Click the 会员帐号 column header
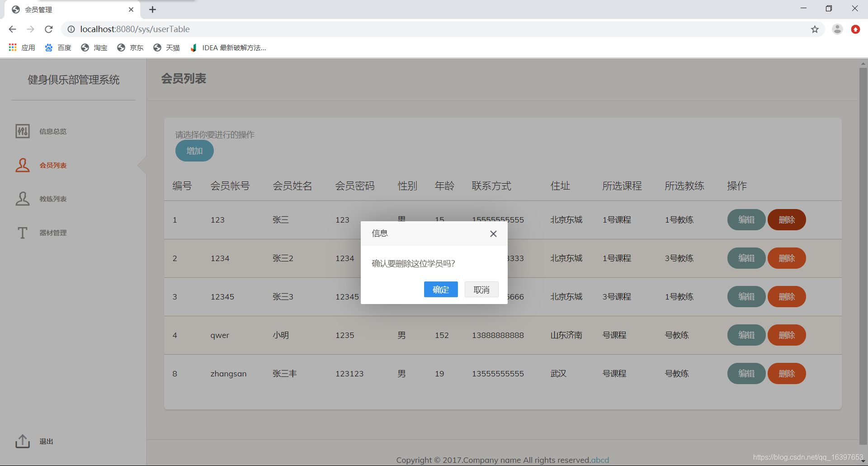This screenshot has width=868, height=466. [230, 186]
